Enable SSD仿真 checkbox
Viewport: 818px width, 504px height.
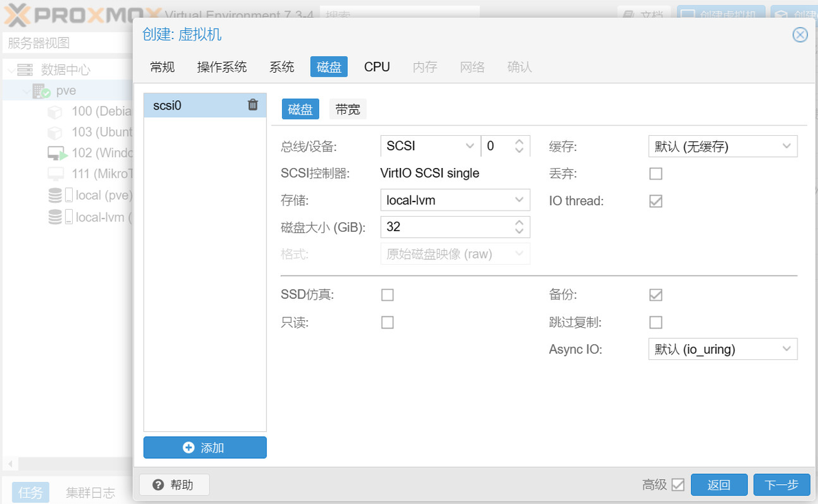click(387, 295)
